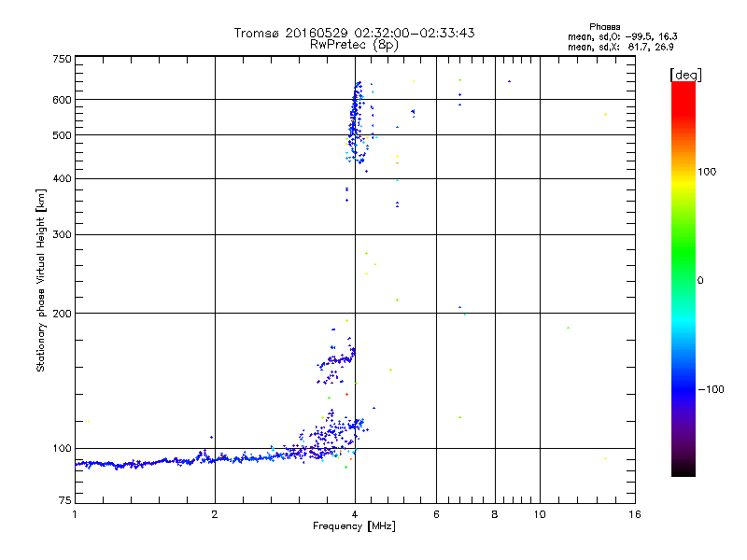Click the y-axis tick label '75'
Viewport: 747px width, 560px height.
pos(65,500)
